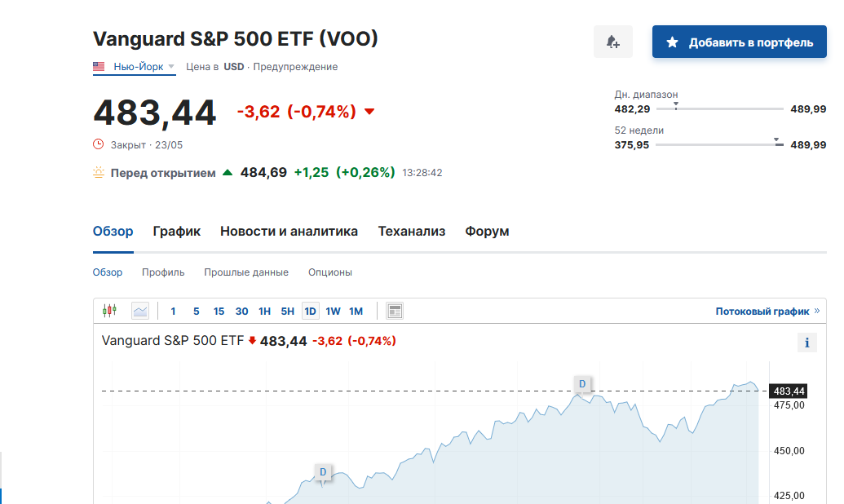Toggle the chart news display icon
This screenshot has height=504, width=844.
point(395,311)
